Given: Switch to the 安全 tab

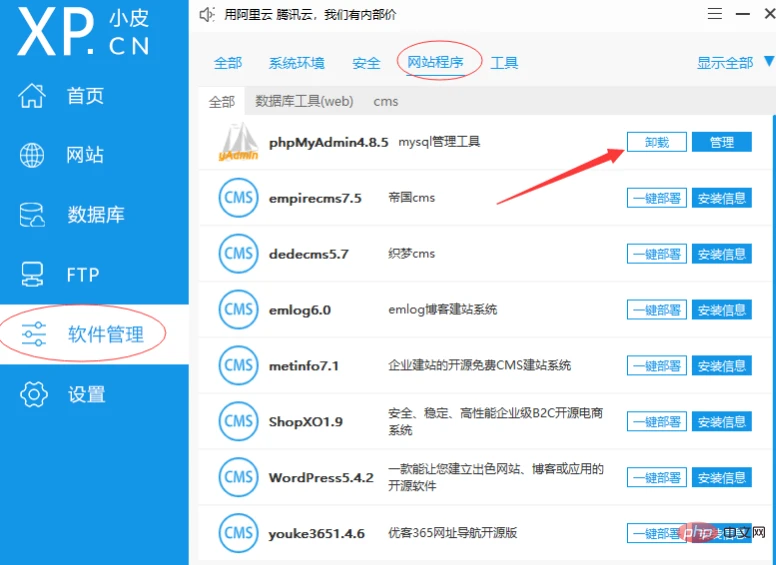Looking at the screenshot, I should (366, 63).
